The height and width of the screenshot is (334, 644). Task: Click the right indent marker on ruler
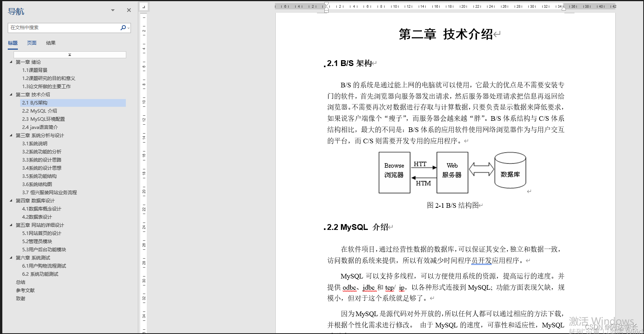click(x=564, y=9)
